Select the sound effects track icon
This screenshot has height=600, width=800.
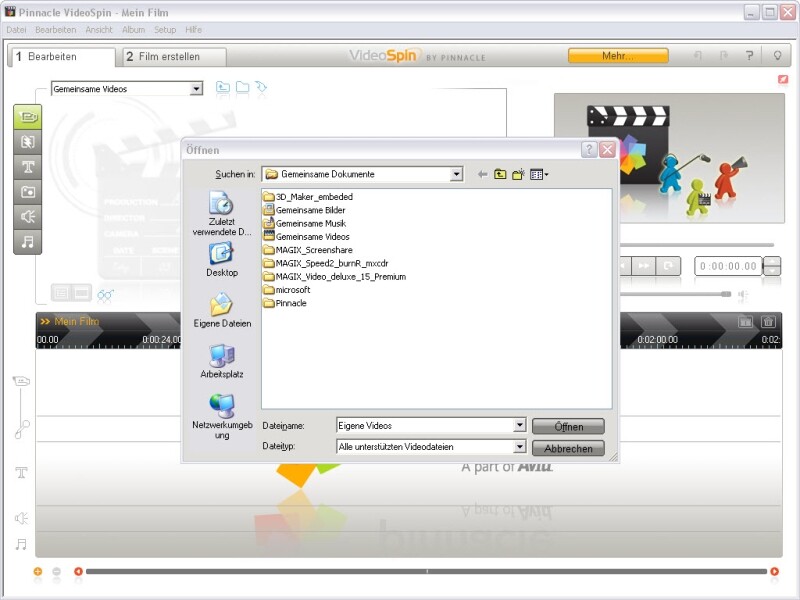click(21, 518)
